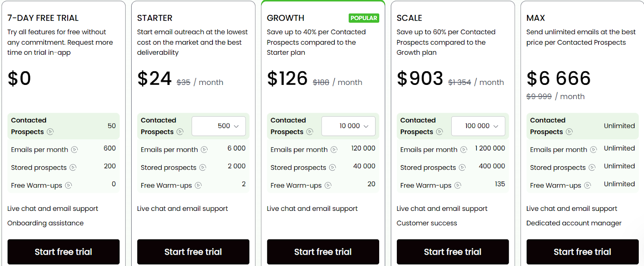Open Stored prospects info icon in Growth plan
644x266 pixels.
332,167
